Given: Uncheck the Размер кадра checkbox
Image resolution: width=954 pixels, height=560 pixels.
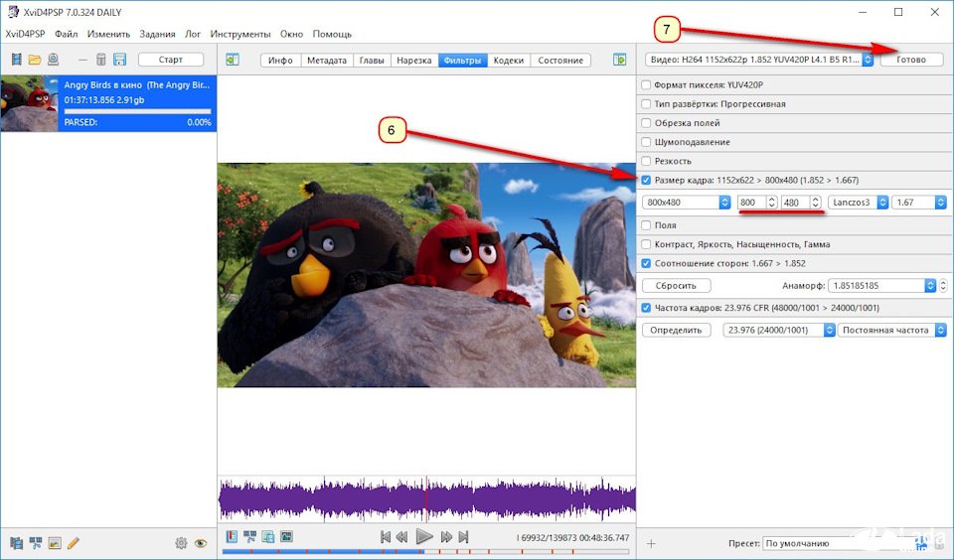Looking at the screenshot, I should pyautogui.click(x=647, y=180).
